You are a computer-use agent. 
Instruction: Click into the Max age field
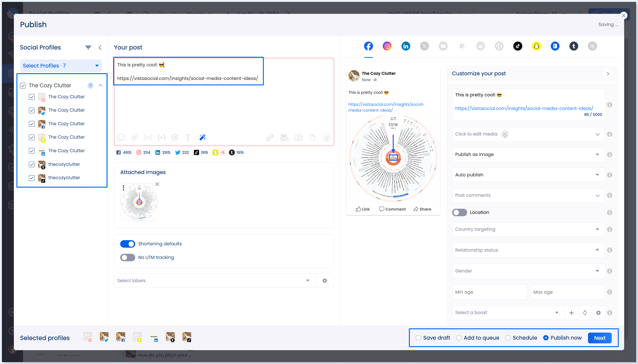567,292
